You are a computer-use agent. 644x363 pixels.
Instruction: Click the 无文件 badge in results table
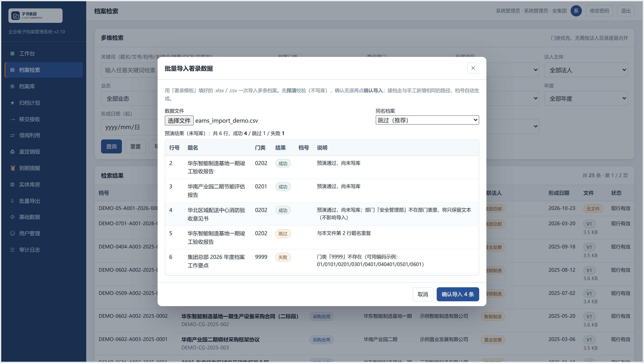pos(593,209)
